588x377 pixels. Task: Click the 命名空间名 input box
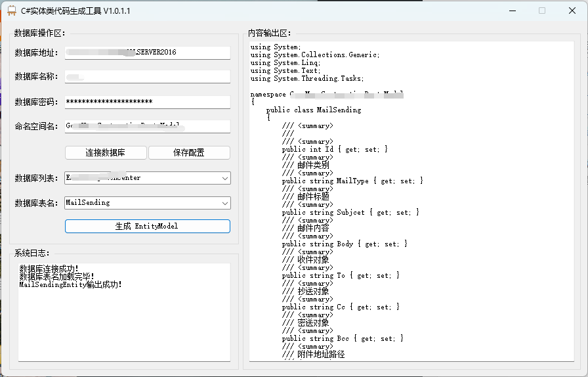point(147,126)
